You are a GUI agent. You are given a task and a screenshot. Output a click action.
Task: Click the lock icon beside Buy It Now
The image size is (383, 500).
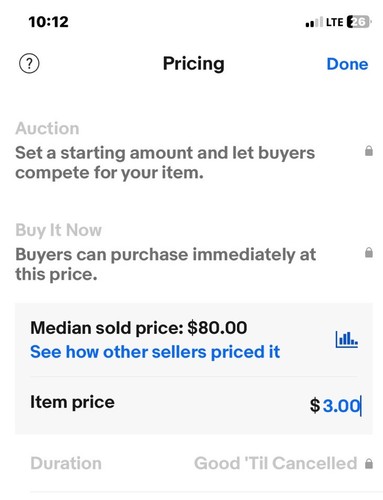pyautogui.click(x=369, y=252)
